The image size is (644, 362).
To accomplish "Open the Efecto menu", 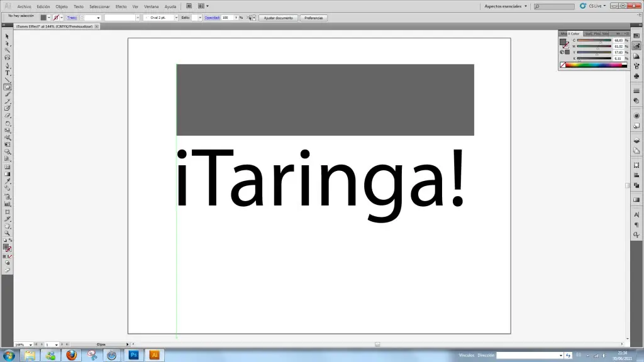I will 121,6.
